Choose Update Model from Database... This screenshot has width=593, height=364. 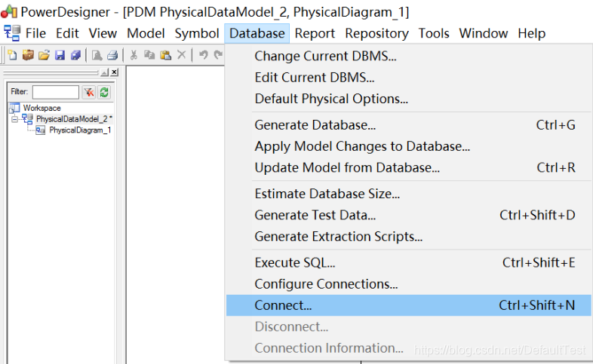coord(408,167)
